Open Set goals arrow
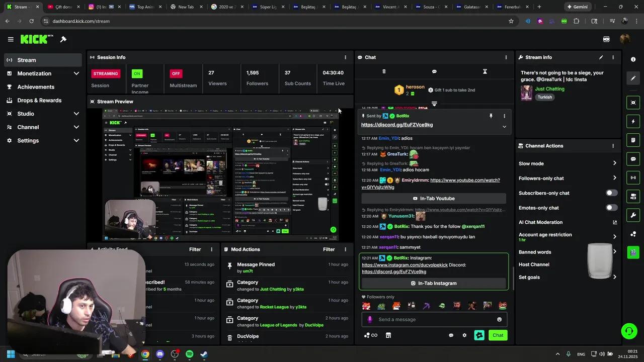Screen dimensions: 644x362 (614, 277)
